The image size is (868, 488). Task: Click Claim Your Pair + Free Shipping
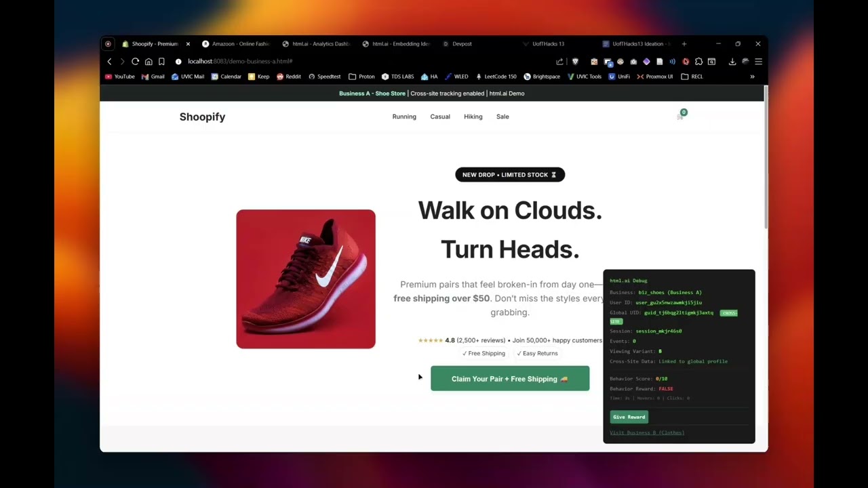click(x=510, y=379)
